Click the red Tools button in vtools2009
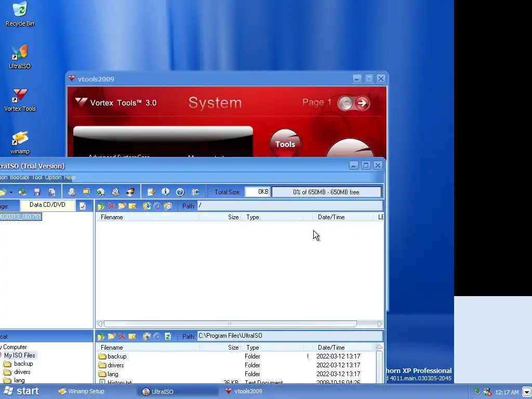 (285, 144)
